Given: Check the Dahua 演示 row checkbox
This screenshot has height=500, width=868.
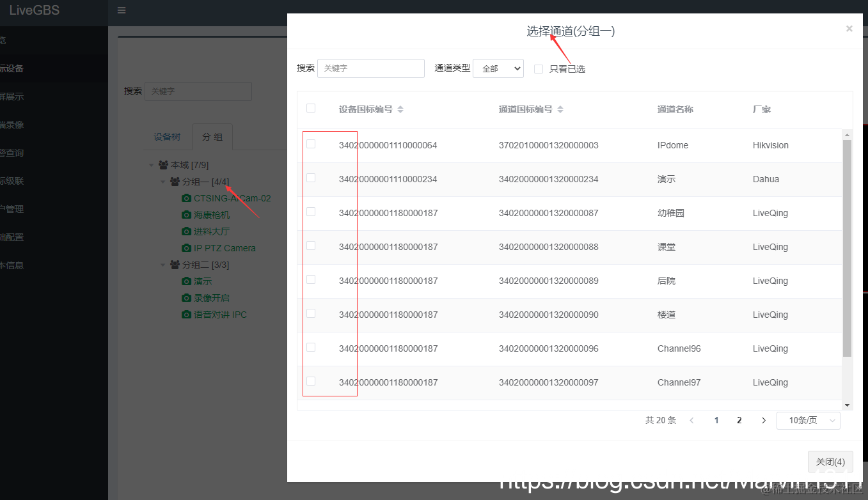Looking at the screenshot, I should click(x=311, y=178).
